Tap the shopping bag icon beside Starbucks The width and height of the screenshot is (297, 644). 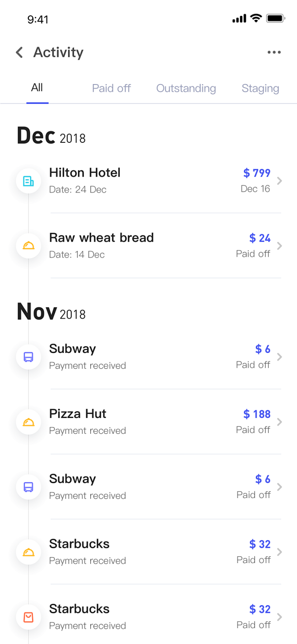coord(28,617)
